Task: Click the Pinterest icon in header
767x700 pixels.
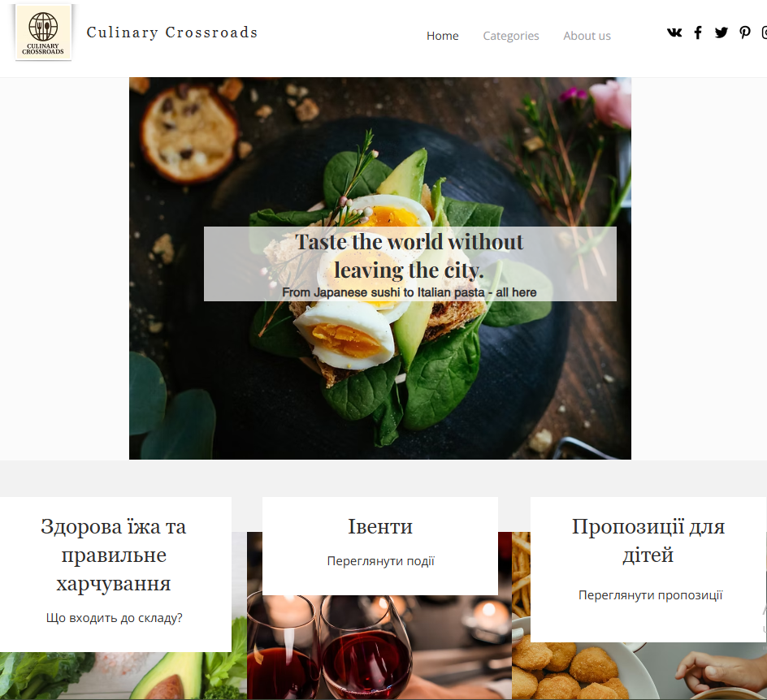Action: 744,32
